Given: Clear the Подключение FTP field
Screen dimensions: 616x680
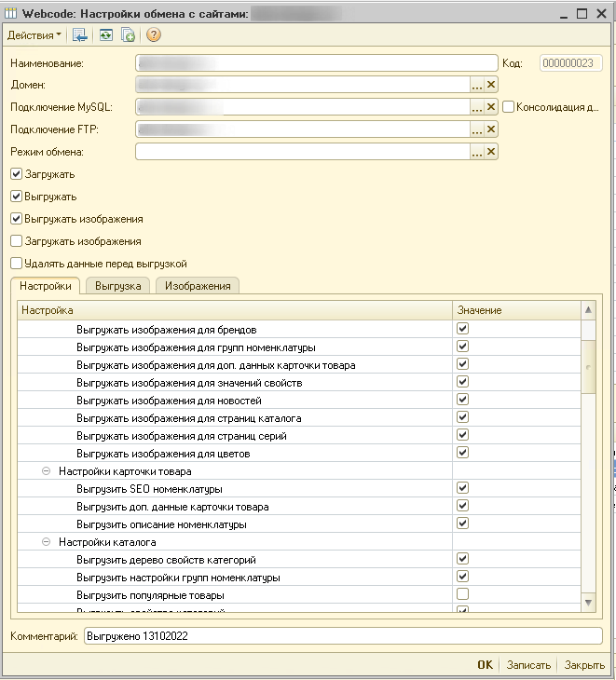Looking at the screenshot, I should 491,129.
